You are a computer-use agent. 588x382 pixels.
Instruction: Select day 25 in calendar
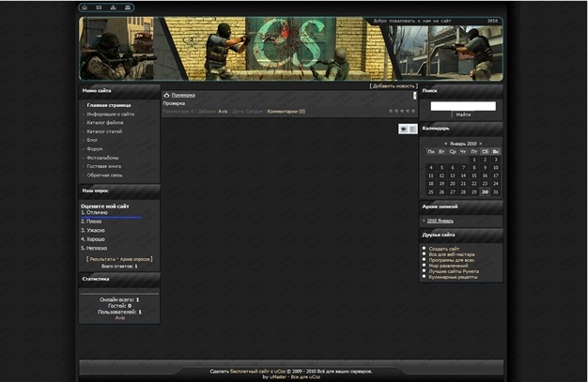point(431,191)
